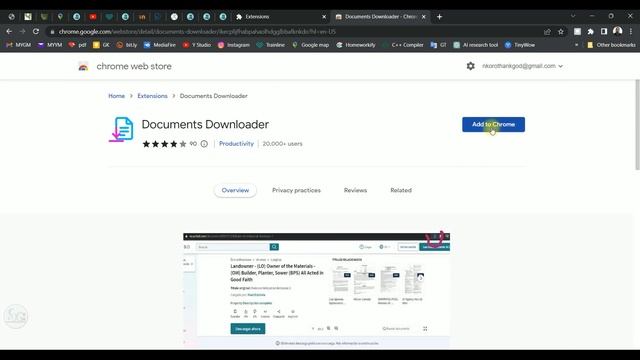This screenshot has width=640, height=360.
Task: Open the Extensions breadcrumb link
Action: [x=152, y=96]
